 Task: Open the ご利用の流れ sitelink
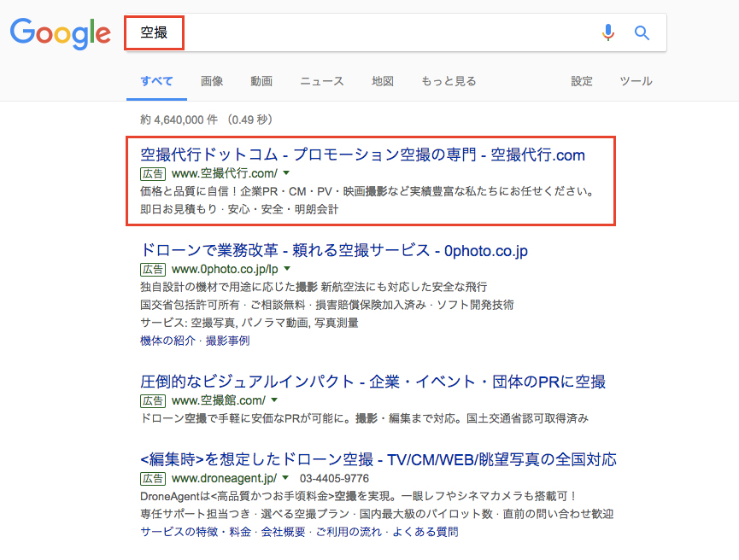(349, 532)
